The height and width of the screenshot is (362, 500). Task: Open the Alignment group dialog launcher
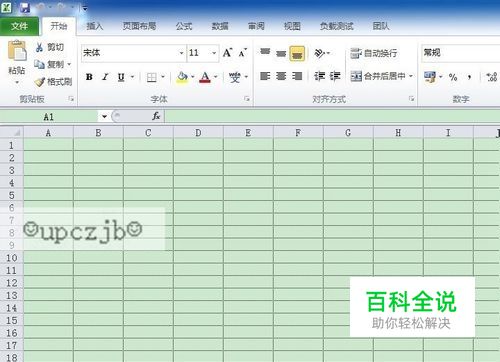coord(412,99)
